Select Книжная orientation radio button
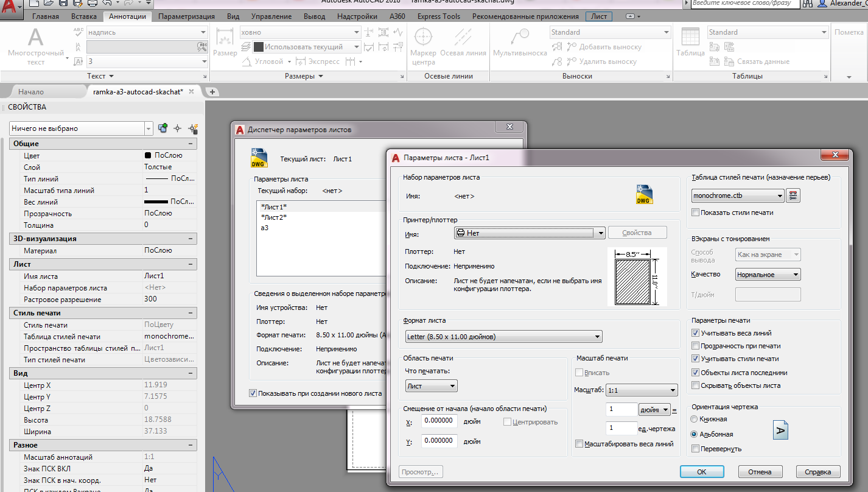The image size is (868, 492). pyautogui.click(x=694, y=419)
